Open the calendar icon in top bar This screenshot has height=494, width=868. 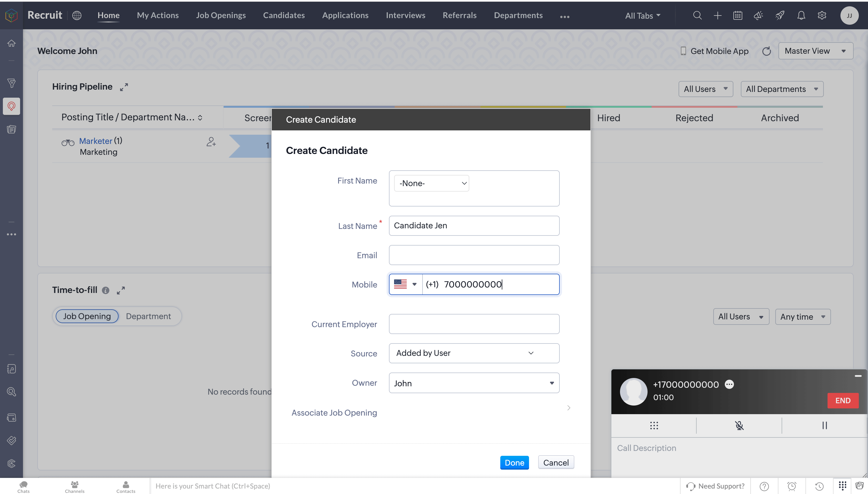tap(738, 15)
